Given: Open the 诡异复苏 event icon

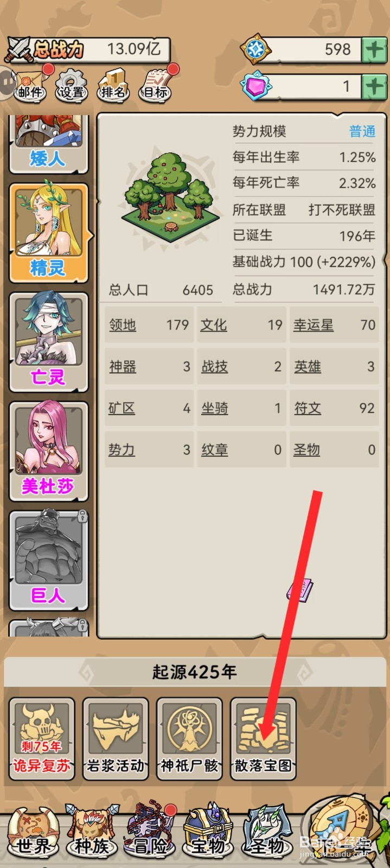Looking at the screenshot, I should coord(42,738).
